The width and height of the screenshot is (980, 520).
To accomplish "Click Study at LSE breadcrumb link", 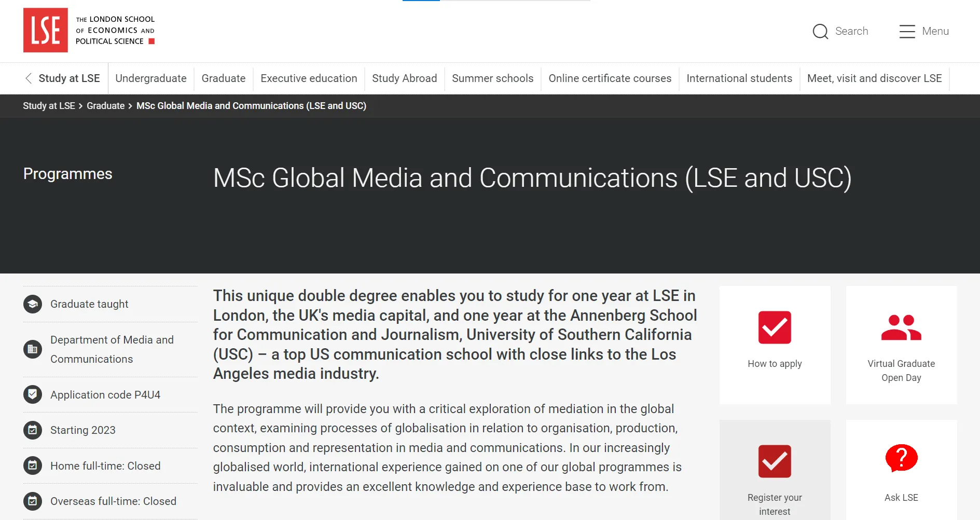I will tap(49, 106).
